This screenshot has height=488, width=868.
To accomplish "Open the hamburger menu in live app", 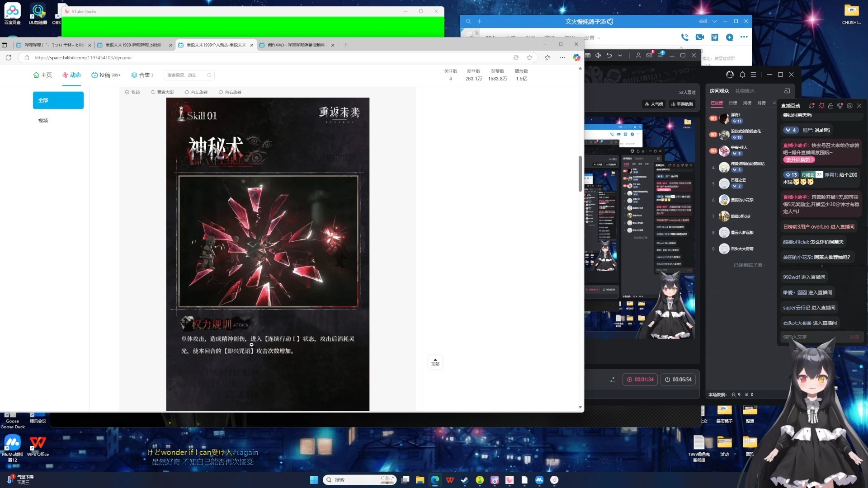I will (x=753, y=75).
